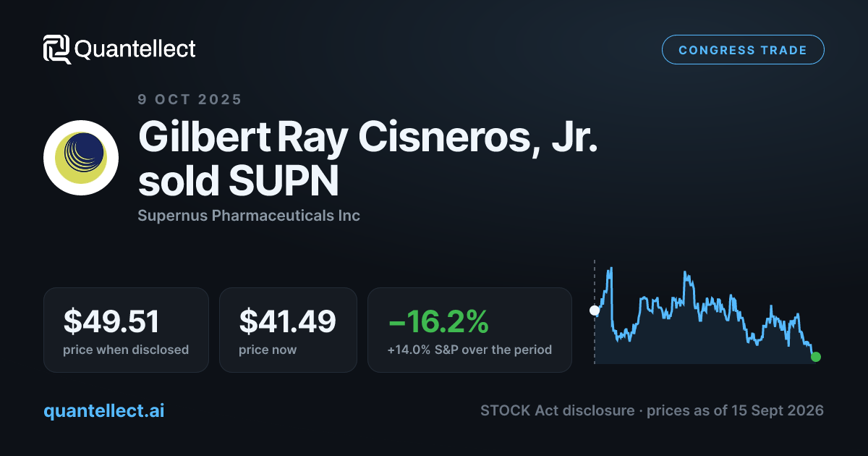
Task: Click 'sold SUPN' ticker text in headline
Action: click(238, 182)
